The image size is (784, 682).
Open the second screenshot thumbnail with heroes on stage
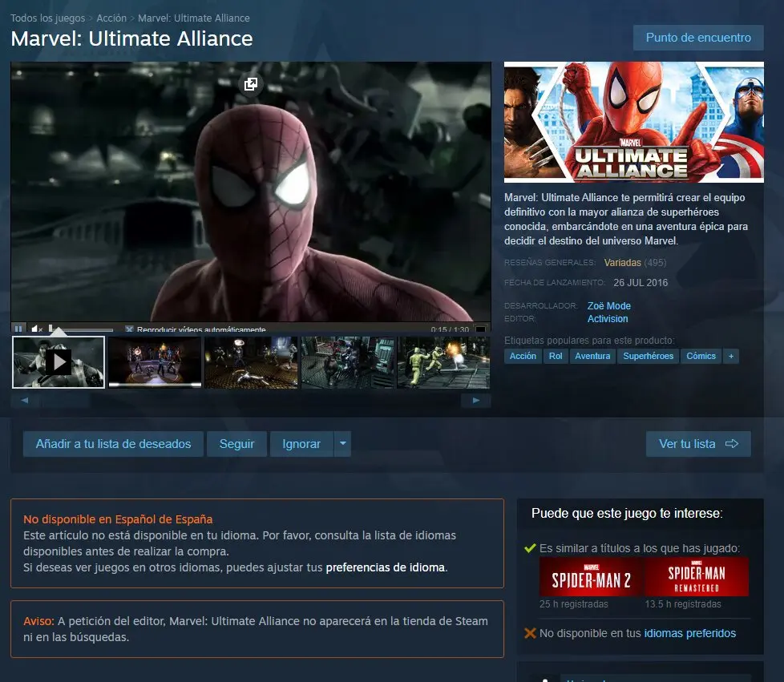tap(155, 362)
